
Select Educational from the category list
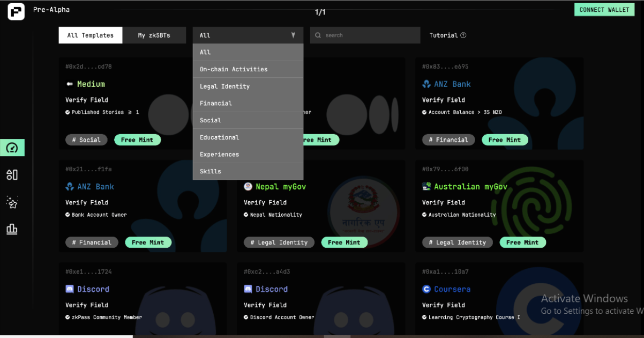coord(248,137)
